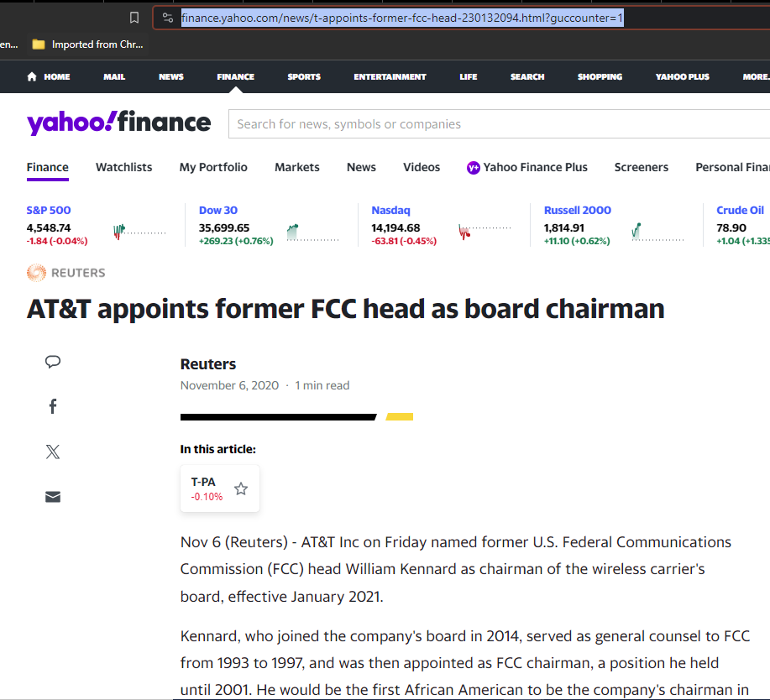Click the bookmark icon in browser toolbar
Screen dimensions: 770x700
tap(134, 18)
